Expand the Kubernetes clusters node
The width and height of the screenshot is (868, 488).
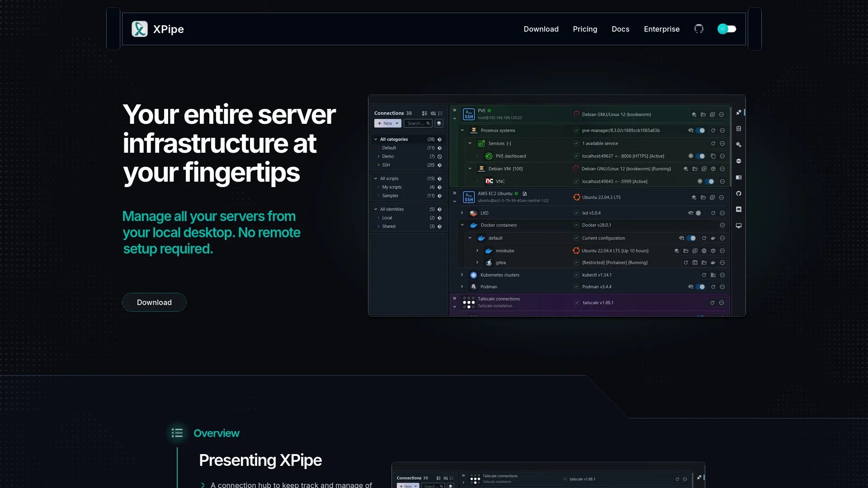pos(462,275)
